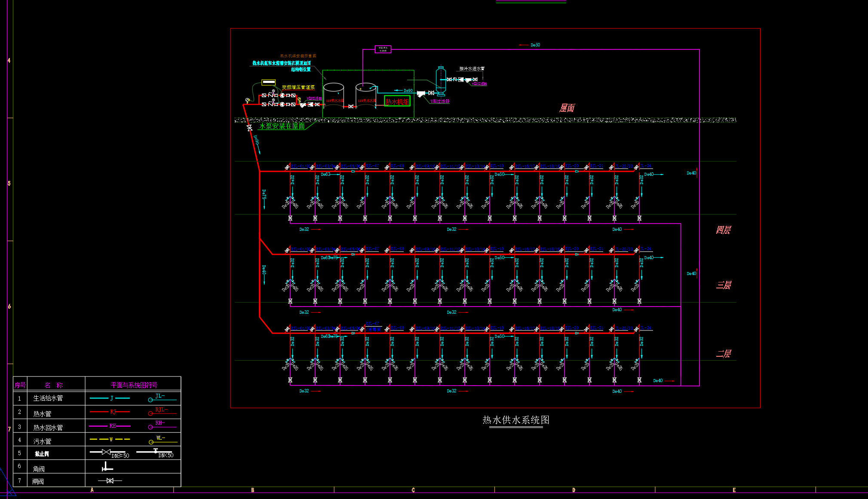Select the yellow WL- riser symbol in legend
This screenshot has height=499, width=868.
point(163,440)
